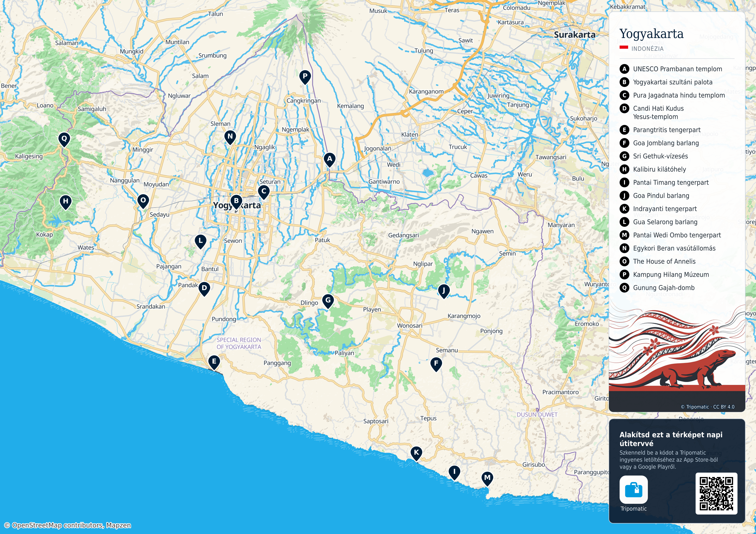Viewport: 756px width, 534px height.
Task: Click the Indonesia flag icon
Action: 624,48
